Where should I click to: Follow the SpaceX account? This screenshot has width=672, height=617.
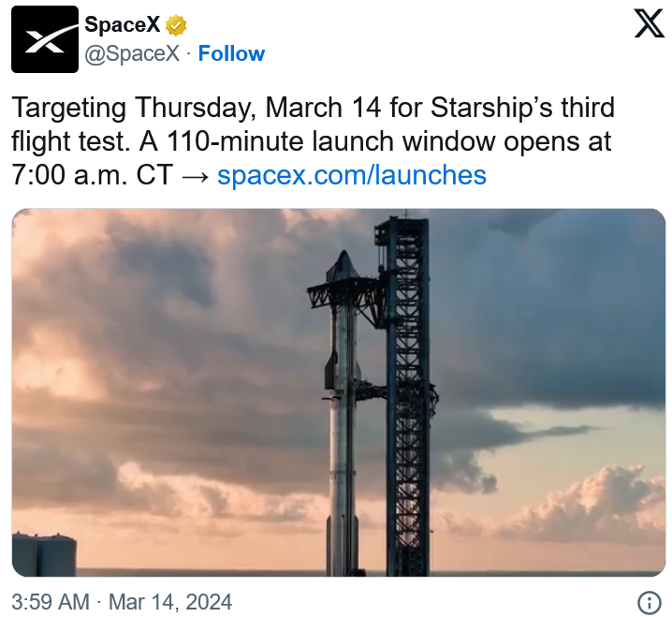pyautogui.click(x=231, y=53)
